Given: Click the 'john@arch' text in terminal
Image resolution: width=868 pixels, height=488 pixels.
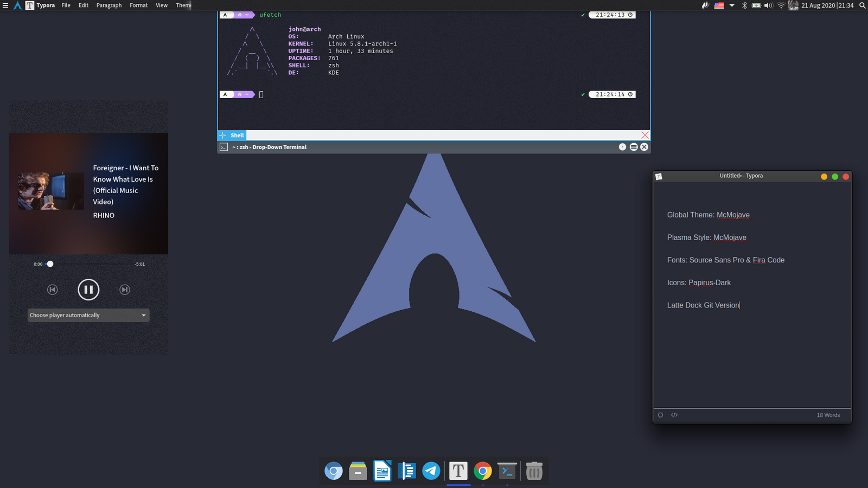Looking at the screenshot, I should tap(304, 29).
